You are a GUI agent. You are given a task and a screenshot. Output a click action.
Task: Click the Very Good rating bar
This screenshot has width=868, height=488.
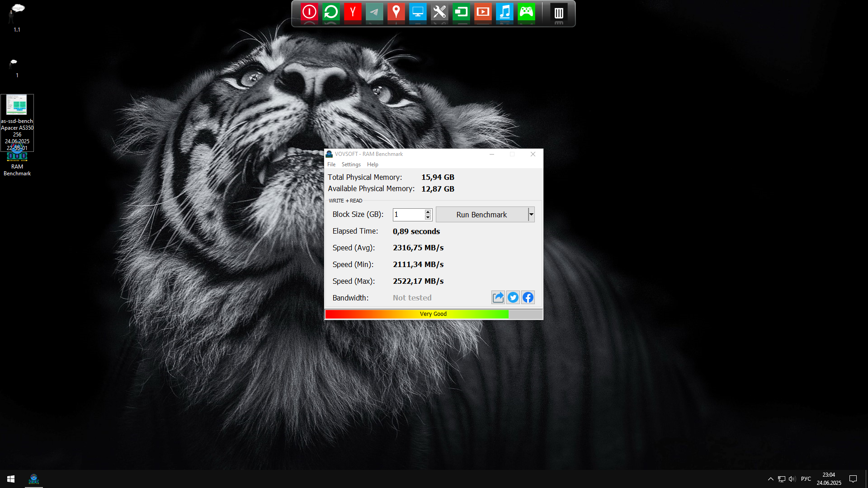[433, 314]
